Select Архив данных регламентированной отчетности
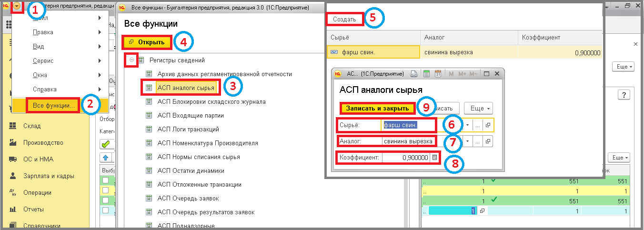Image resolution: width=644 pixels, height=230 pixels. tap(225, 74)
